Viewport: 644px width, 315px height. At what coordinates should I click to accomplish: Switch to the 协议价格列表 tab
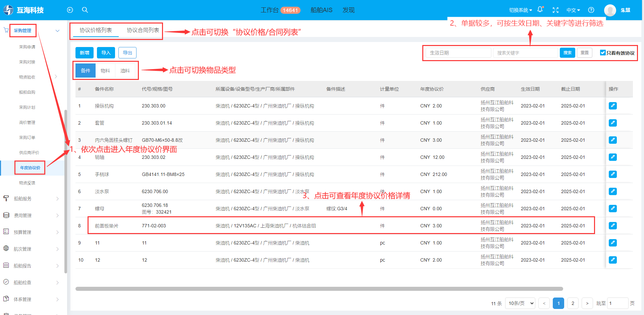coord(96,30)
